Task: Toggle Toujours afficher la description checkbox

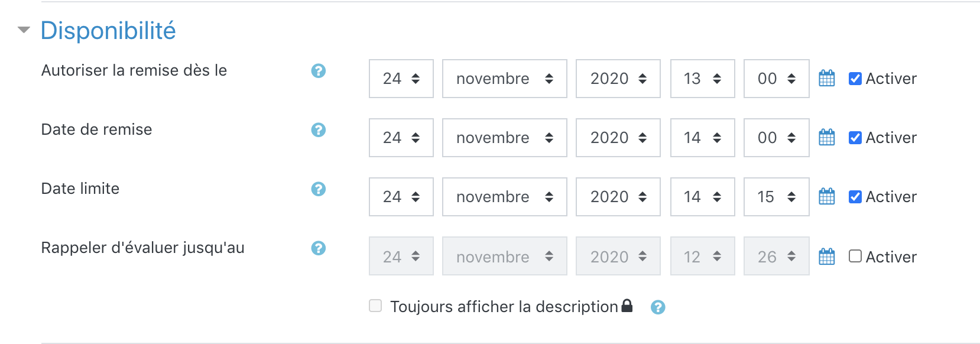Action: pyautogui.click(x=375, y=306)
